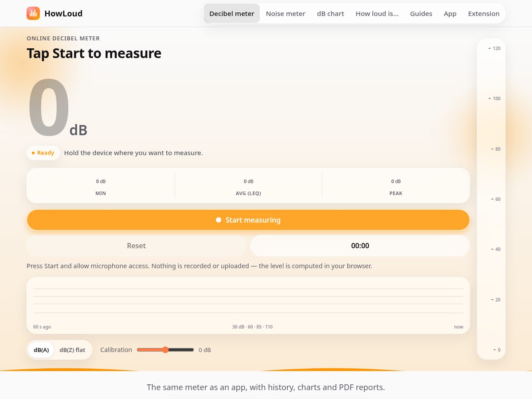
Task: Open the Guides section
Action: (421, 13)
